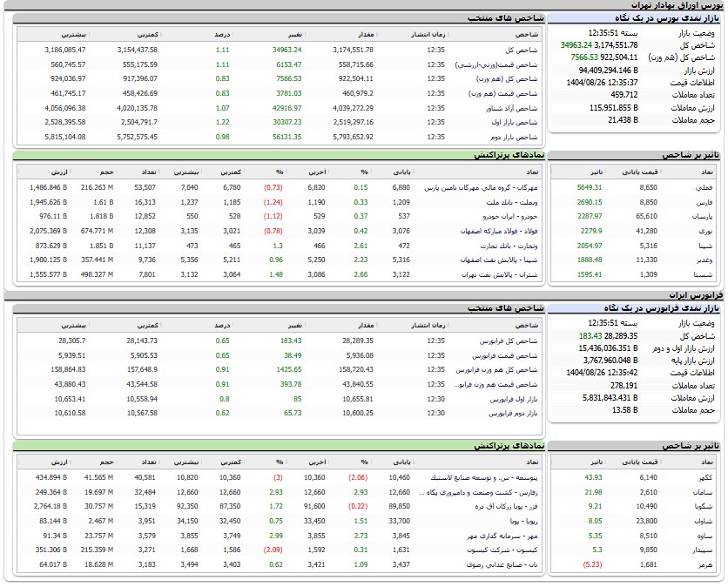
Task: Click the وبملت - بانک ملت symbol
Action: (x=517, y=202)
